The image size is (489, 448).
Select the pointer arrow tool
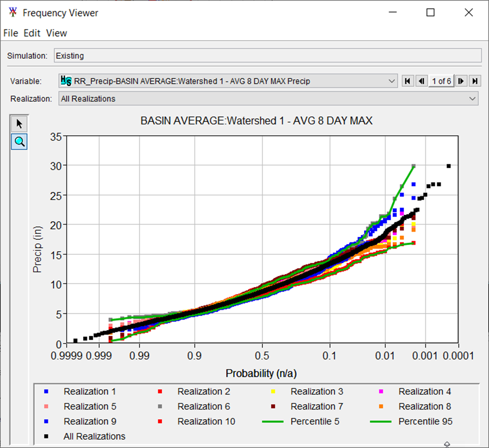pyautogui.click(x=18, y=123)
